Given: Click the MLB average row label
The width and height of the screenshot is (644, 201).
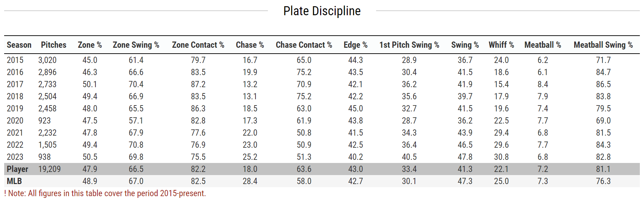Looking at the screenshot, I should pos(15,181).
